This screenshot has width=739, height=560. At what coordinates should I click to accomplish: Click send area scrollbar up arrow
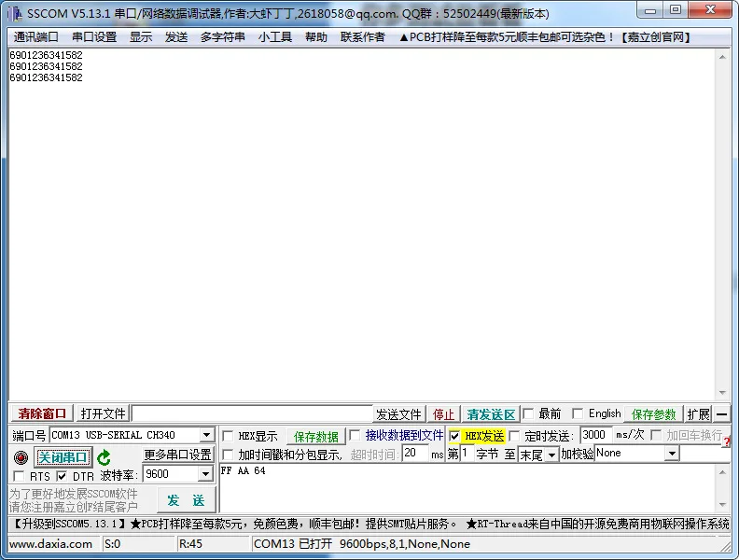(x=722, y=472)
